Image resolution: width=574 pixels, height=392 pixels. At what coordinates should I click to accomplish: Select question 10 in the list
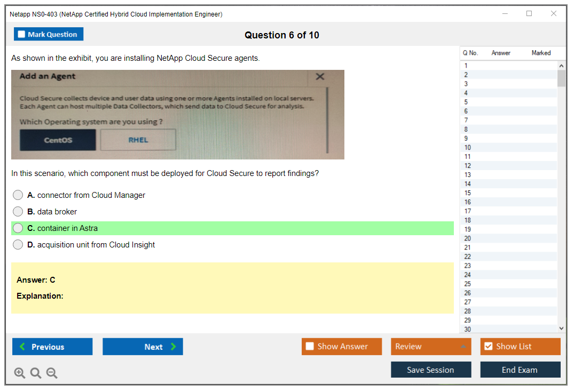pyautogui.click(x=468, y=148)
